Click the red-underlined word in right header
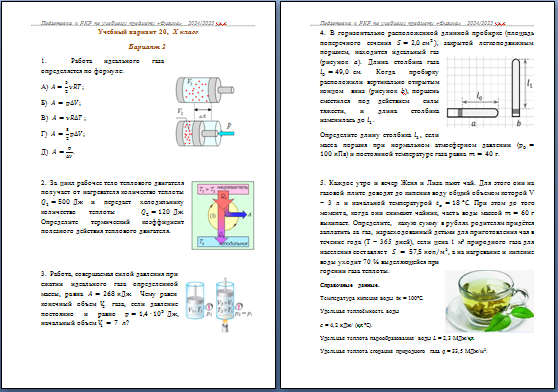 click(500, 23)
